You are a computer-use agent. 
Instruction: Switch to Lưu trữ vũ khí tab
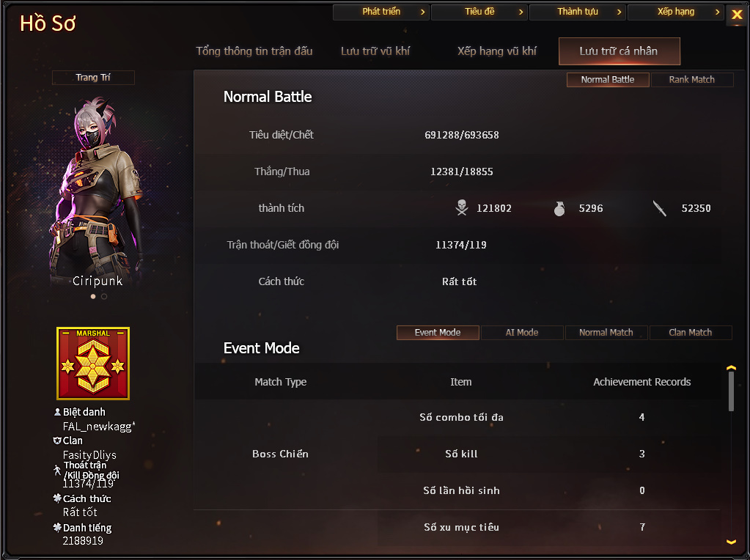click(375, 51)
